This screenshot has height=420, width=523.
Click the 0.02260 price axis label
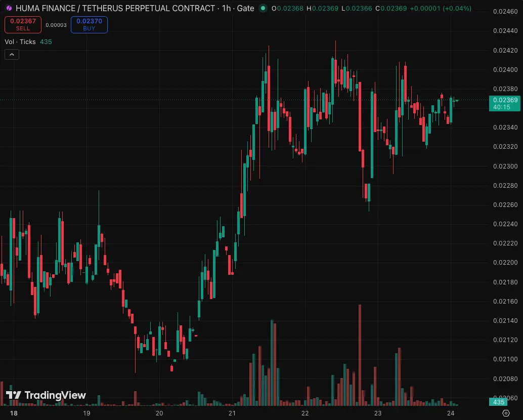505,204
